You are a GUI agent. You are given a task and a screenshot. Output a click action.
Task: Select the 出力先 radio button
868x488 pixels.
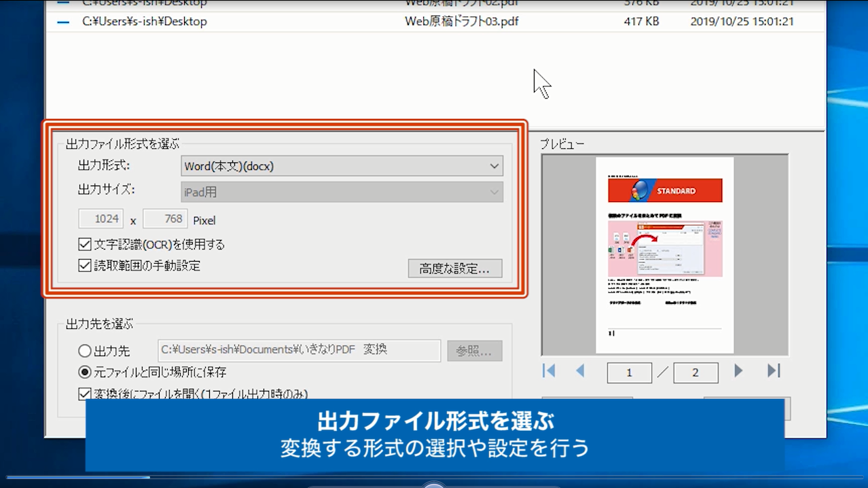click(85, 351)
